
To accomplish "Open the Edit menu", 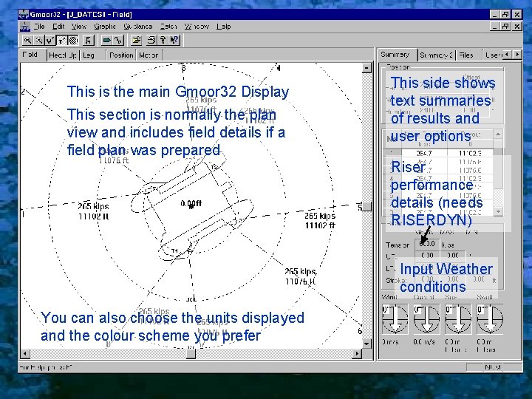I will point(58,27).
